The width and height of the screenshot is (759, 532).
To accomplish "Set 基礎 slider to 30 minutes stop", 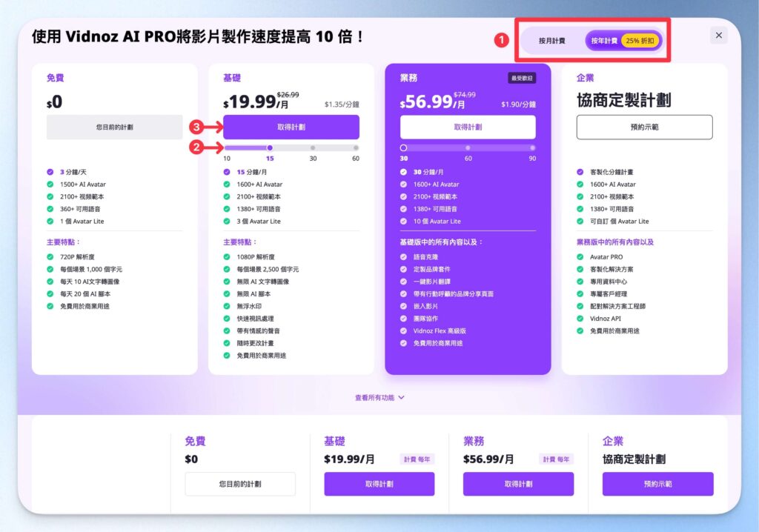I will tap(313, 147).
